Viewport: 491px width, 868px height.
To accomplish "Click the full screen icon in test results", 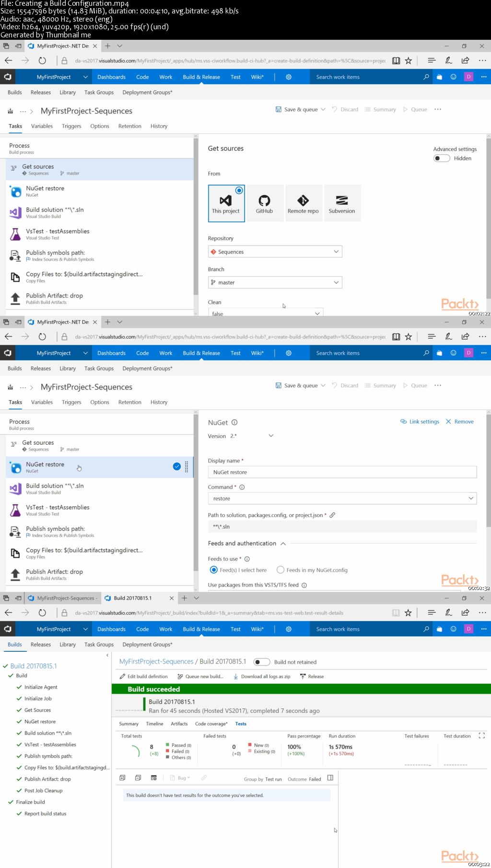I will [x=481, y=736].
